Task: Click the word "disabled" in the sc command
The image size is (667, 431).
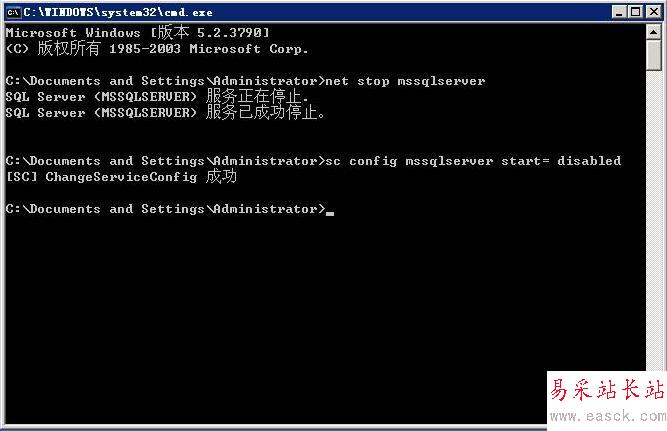Action: pyautogui.click(x=589, y=161)
